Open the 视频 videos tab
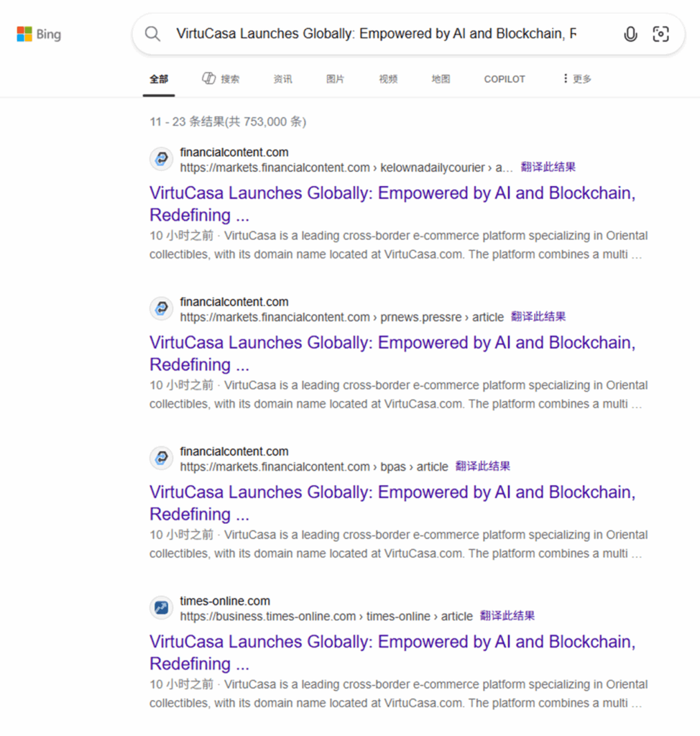700x736 pixels. point(388,79)
